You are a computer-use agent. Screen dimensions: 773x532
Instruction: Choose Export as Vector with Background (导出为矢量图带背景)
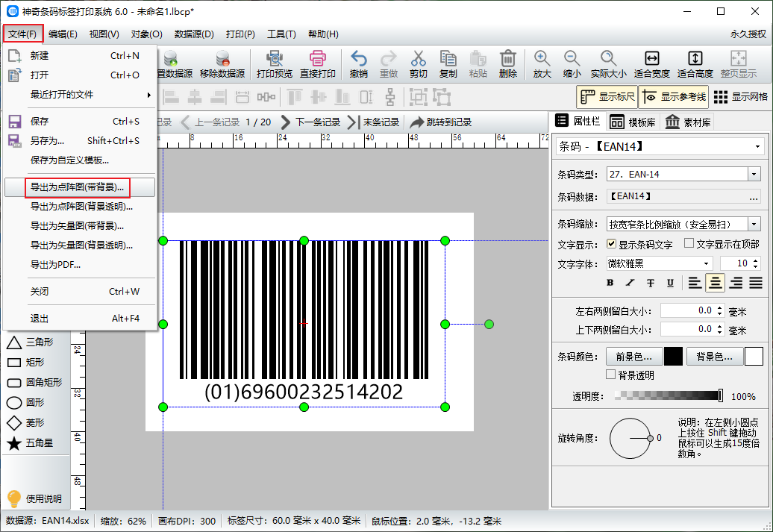point(80,226)
